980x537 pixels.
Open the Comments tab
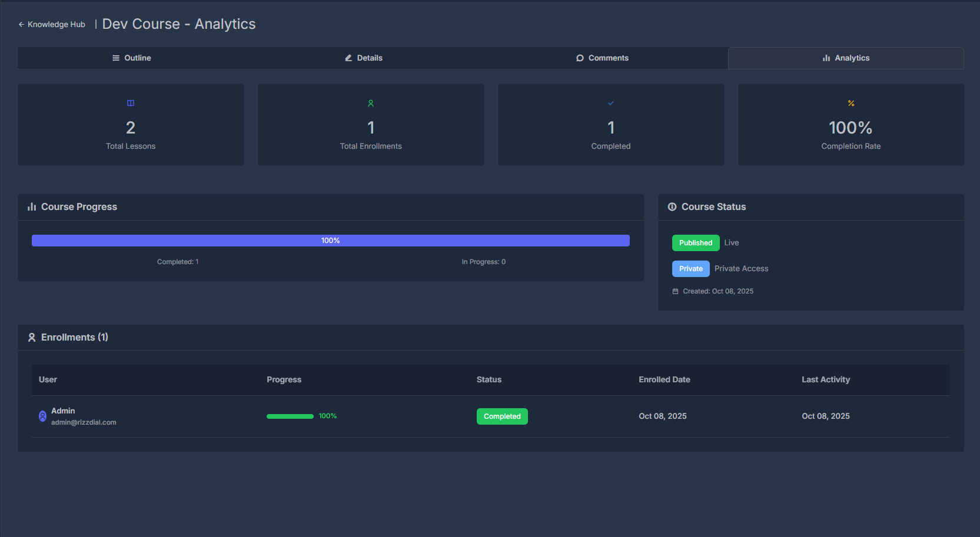click(x=602, y=58)
